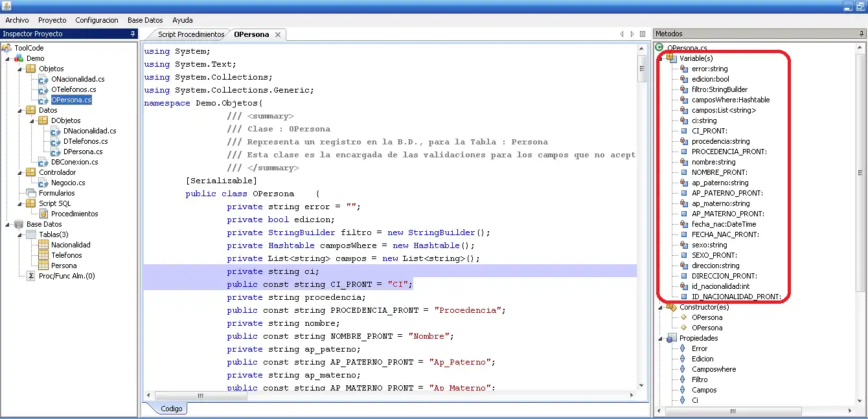Select filtro:StringBuilder variable

point(720,89)
